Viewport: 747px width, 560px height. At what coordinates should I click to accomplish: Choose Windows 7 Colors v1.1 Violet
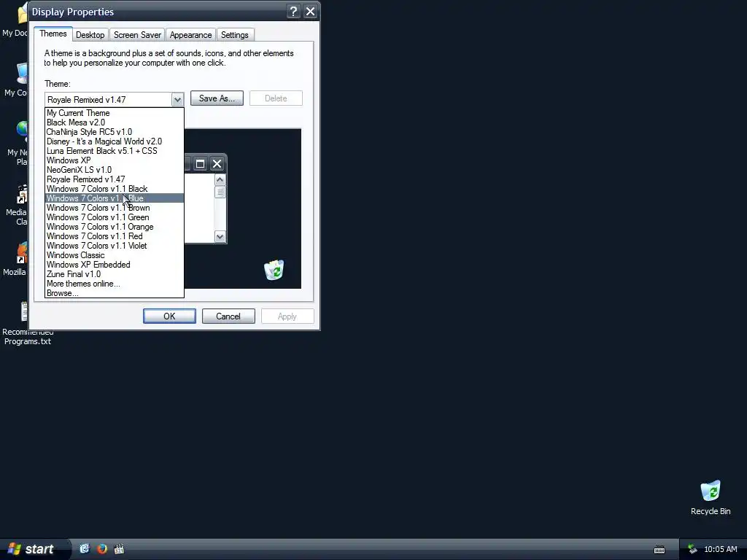click(x=115, y=246)
